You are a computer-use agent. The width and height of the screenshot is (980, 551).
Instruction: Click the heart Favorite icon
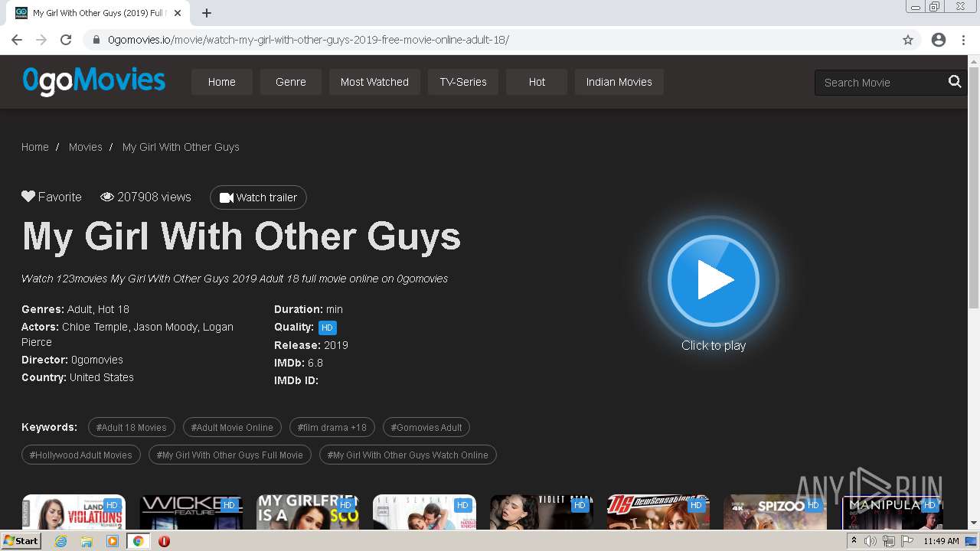pyautogui.click(x=28, y=197)
